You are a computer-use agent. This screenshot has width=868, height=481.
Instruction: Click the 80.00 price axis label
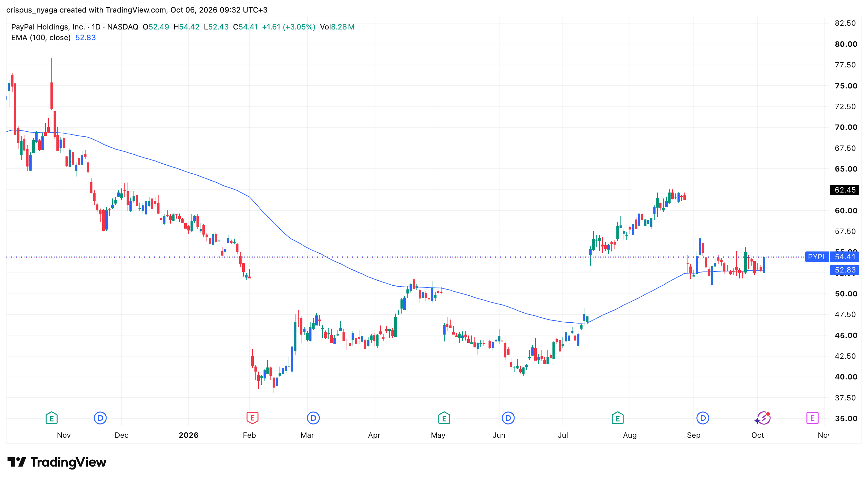[x=845, y=44]
